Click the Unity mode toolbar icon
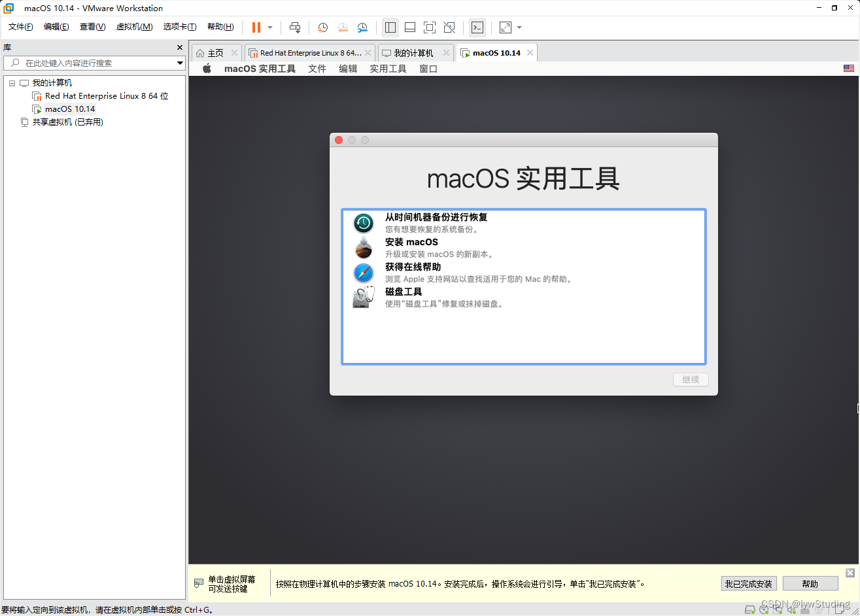Viewport: 860px width, 616px height. click(x=449, y=27)
